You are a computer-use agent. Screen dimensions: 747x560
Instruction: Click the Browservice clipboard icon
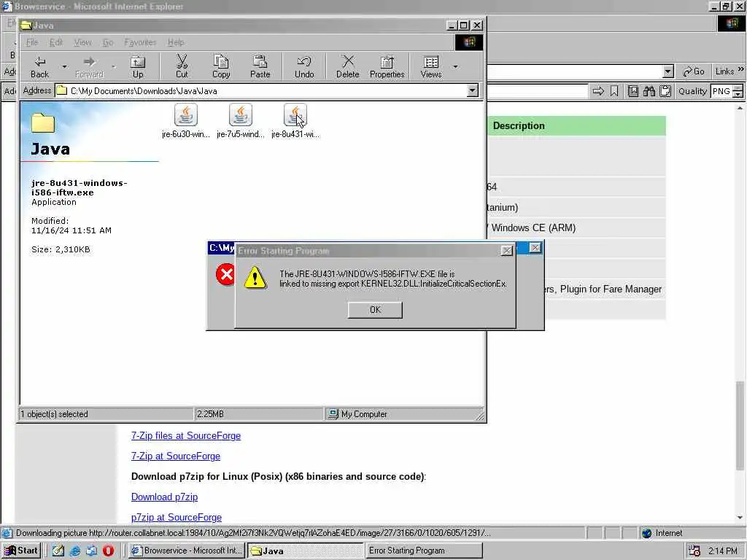pos(665,91)
